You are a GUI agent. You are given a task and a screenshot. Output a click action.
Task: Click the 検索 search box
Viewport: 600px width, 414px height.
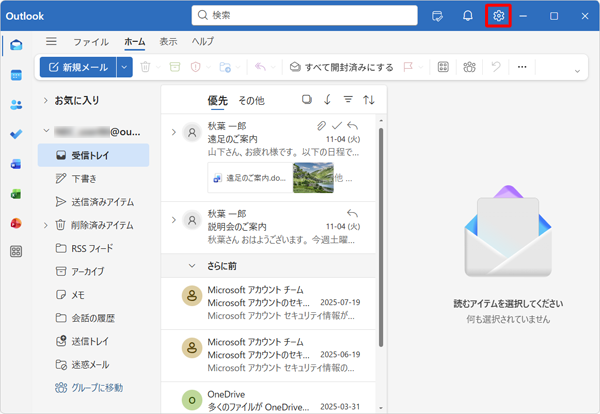point(305,15)
